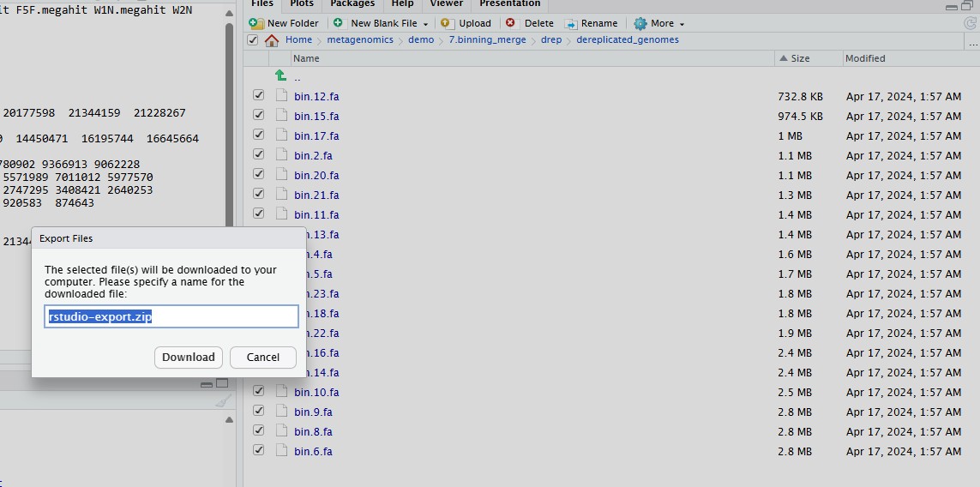Viewport: 980px width, 487px height.
Task: Open the Viewer tab
Action: tap(446, 4)
